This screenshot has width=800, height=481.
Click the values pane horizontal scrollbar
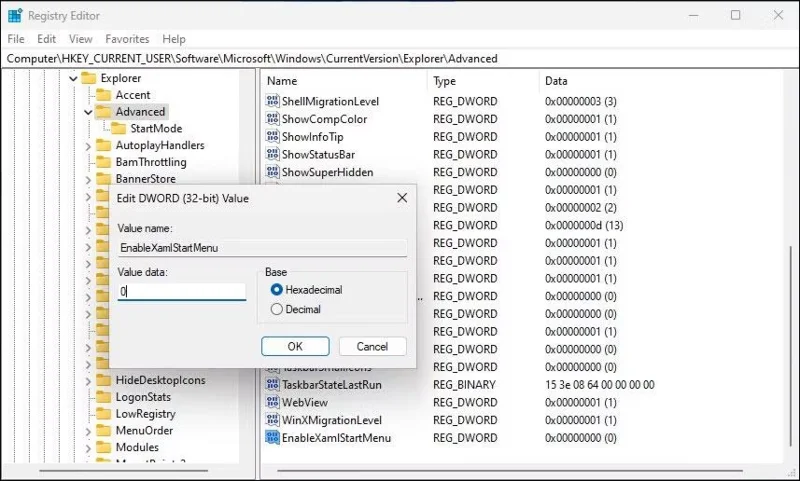[x=509, y=471]
